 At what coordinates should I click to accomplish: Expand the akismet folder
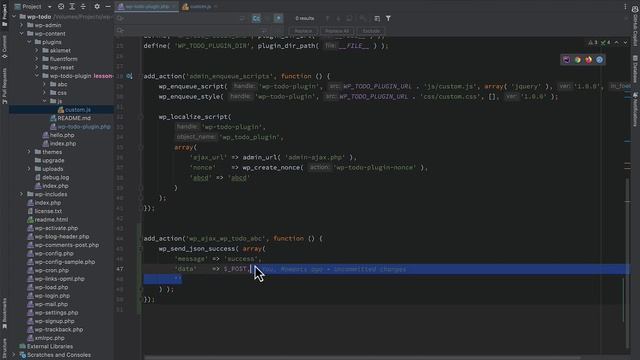[x=37, y=51]
